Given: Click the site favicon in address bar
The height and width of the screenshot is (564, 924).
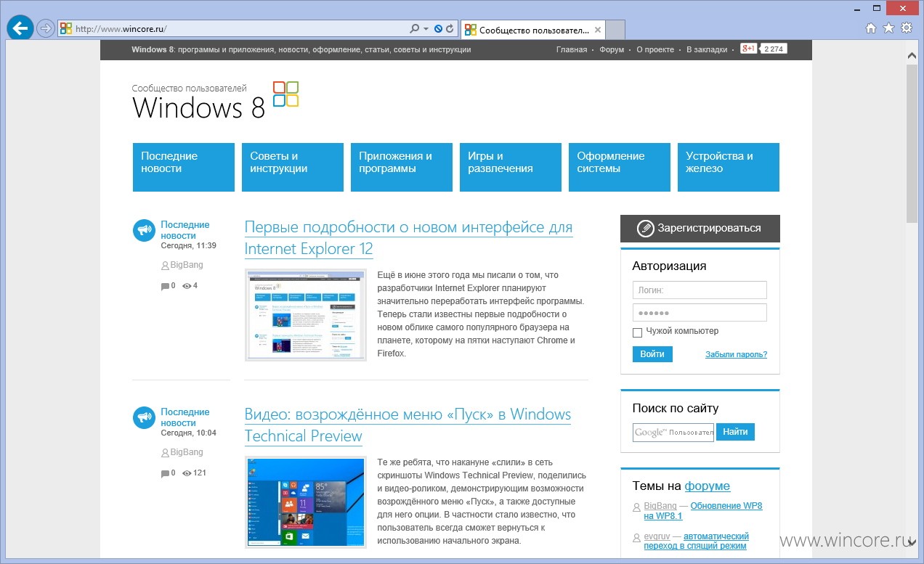Looking at the screenshot, I should 66,29.
